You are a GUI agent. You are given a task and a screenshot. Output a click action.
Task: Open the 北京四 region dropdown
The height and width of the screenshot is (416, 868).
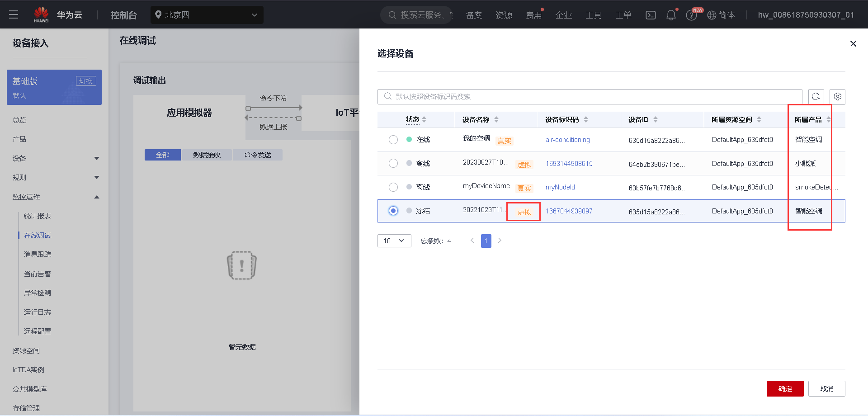click(x=207, y=14)
